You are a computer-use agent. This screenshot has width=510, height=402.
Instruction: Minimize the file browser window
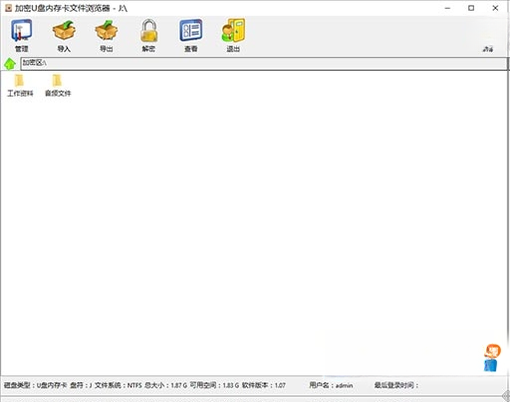(448, 8)
